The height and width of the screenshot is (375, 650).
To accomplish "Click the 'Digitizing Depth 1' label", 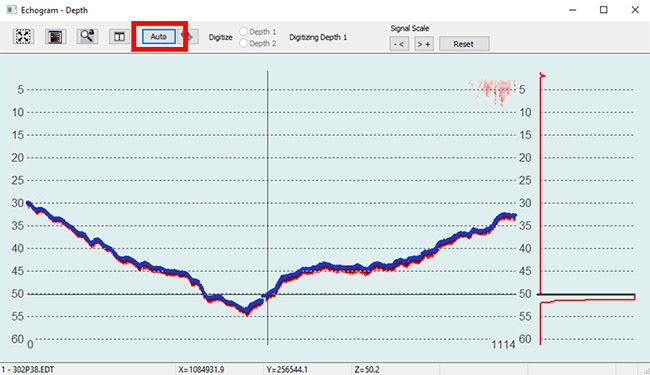I will coord(318,37).
